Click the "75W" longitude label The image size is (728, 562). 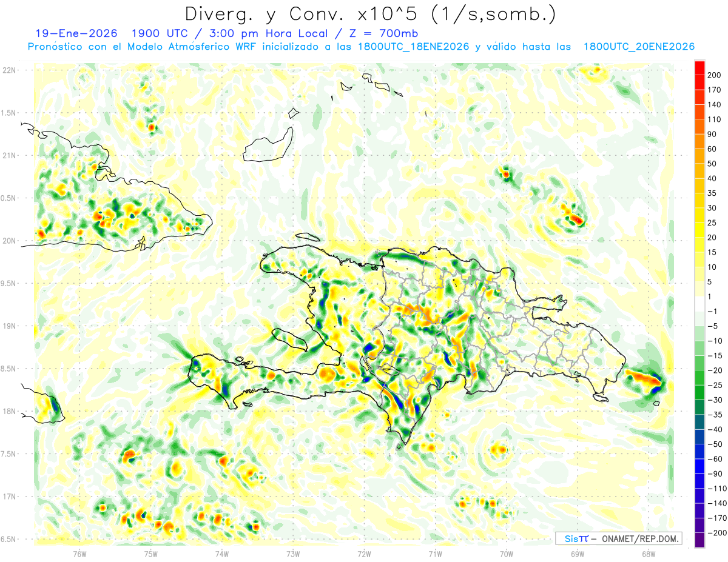pyautogui.click(x=151, y=554)
